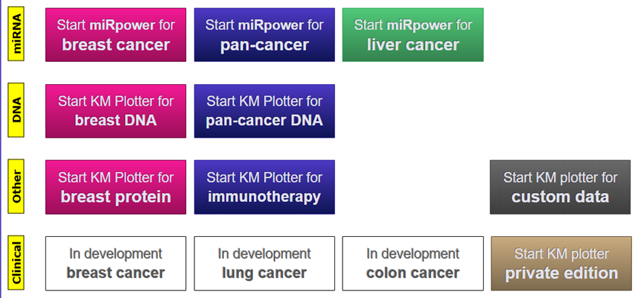
Task: Start miRpower for breast cancer
Action: click(115, 35)
